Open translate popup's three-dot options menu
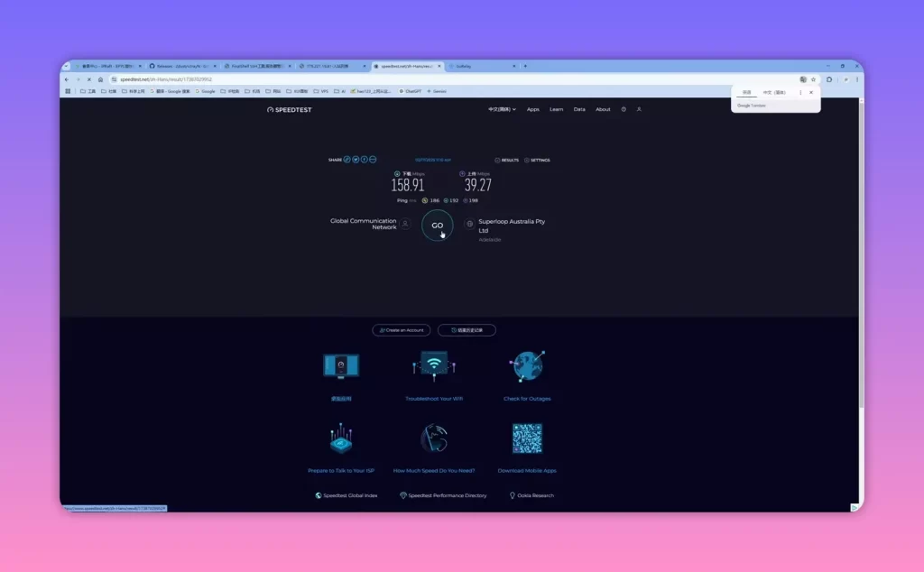This screenshot has height=572, width=924. [x=800, y=93]
